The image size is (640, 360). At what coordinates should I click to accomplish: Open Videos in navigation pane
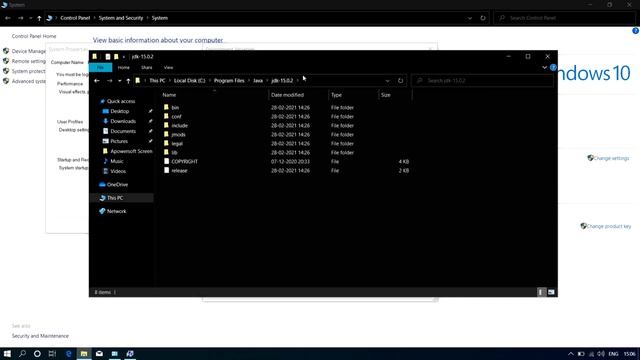(x=118, y=171)
